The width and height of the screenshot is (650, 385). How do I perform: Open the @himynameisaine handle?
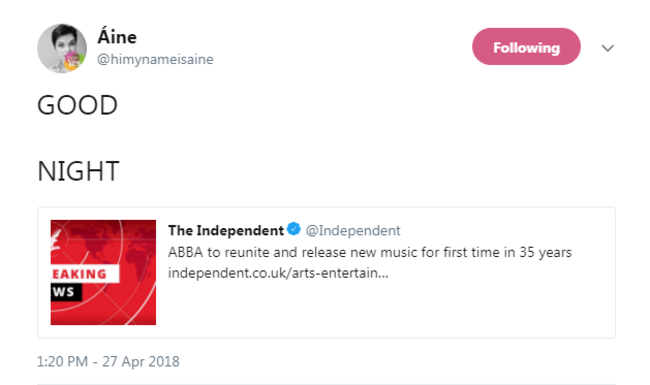(155, 59)
